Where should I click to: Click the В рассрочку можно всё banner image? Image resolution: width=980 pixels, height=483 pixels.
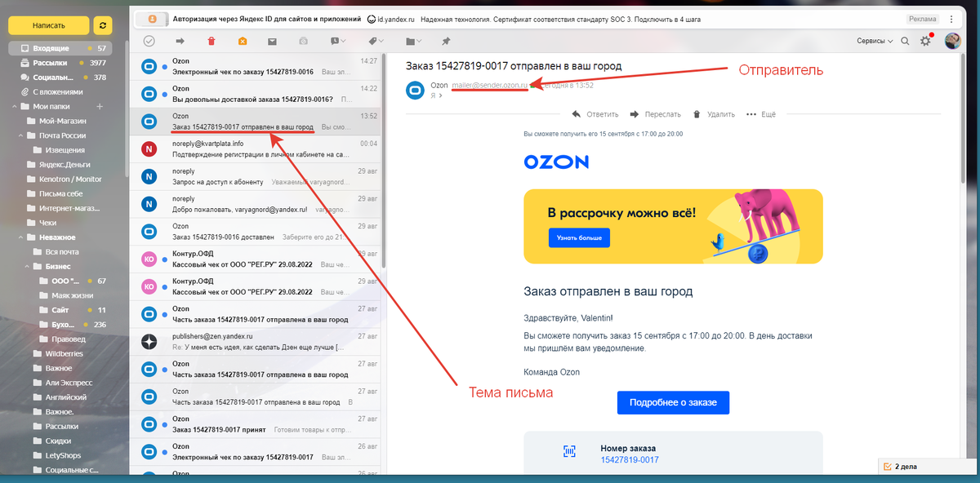point(673,227)
